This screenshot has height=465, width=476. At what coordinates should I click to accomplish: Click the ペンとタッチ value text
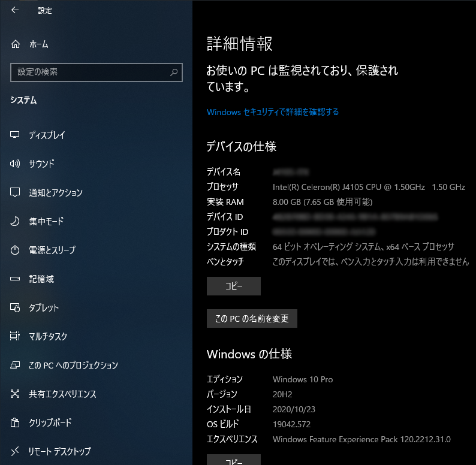(x=370, y=262)
